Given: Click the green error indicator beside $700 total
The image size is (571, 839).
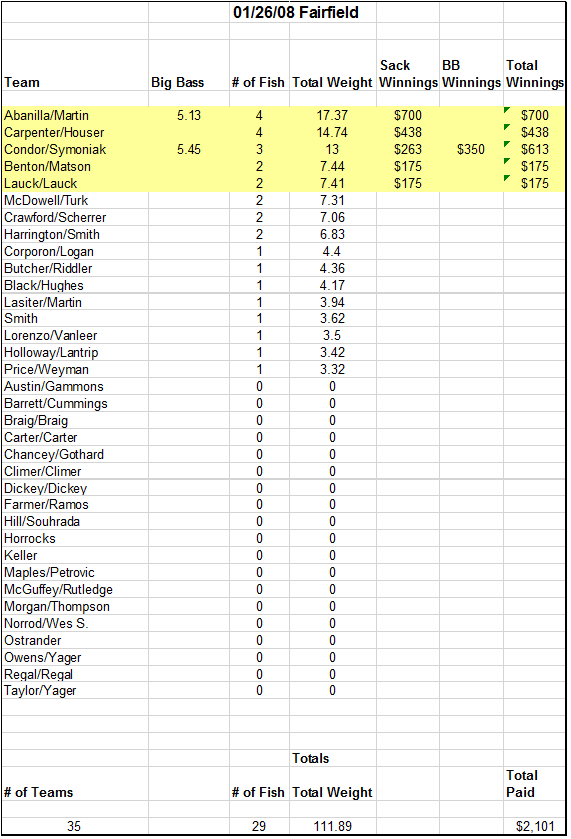Looking at the screenshot, I should 507,110.
